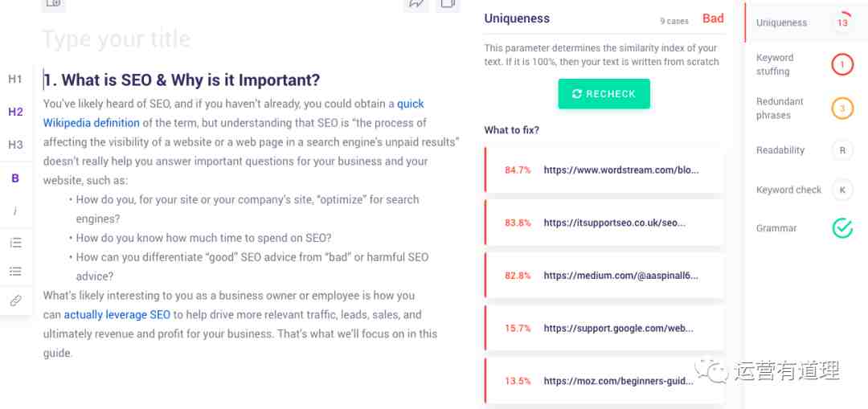
Task: Apply H2 heading format
Action: pos(15,112)
